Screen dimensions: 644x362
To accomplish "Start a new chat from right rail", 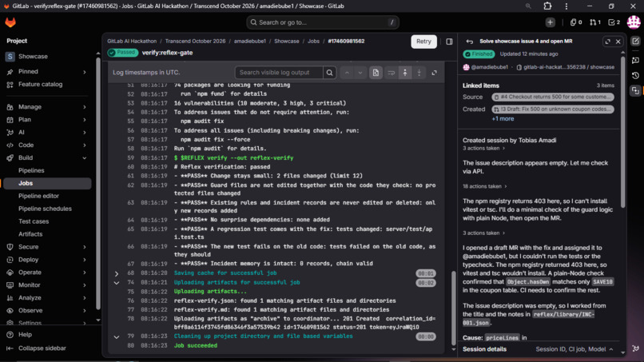I will 635,41.
